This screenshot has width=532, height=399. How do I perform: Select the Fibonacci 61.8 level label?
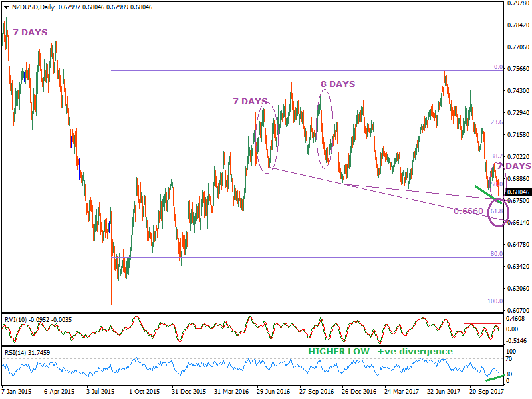click(497, 211)
